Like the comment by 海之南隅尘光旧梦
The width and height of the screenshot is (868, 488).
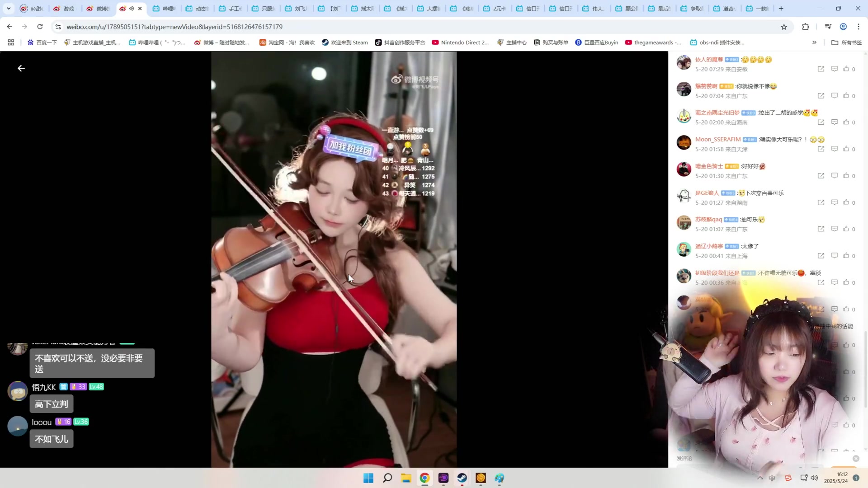(846, 122)
